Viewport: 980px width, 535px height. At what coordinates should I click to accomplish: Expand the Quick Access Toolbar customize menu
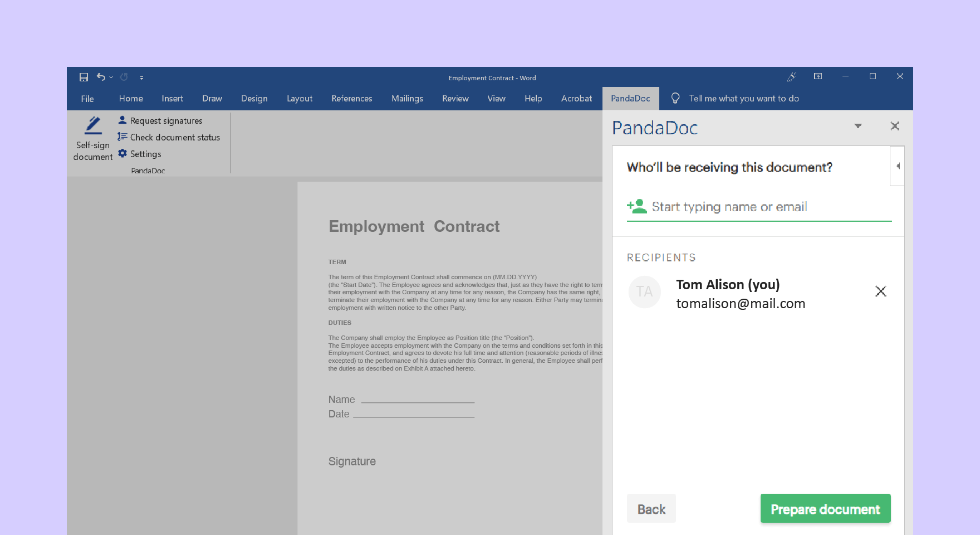tap(142, 78)
